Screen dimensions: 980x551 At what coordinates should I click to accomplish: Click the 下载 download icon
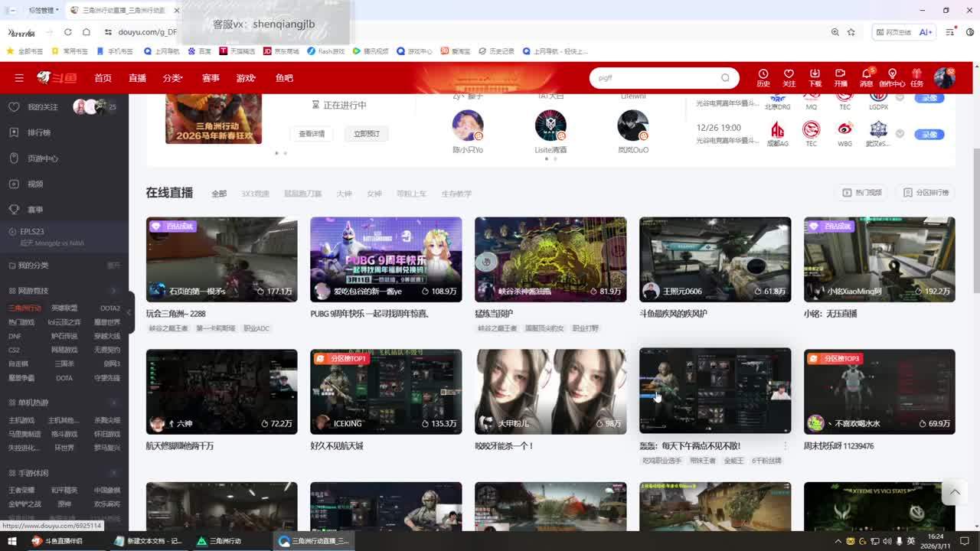click(815, 75)
